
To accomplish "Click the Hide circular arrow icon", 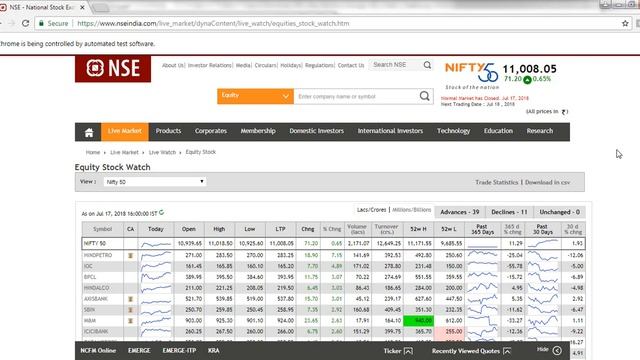I will (x=557, y=350).
